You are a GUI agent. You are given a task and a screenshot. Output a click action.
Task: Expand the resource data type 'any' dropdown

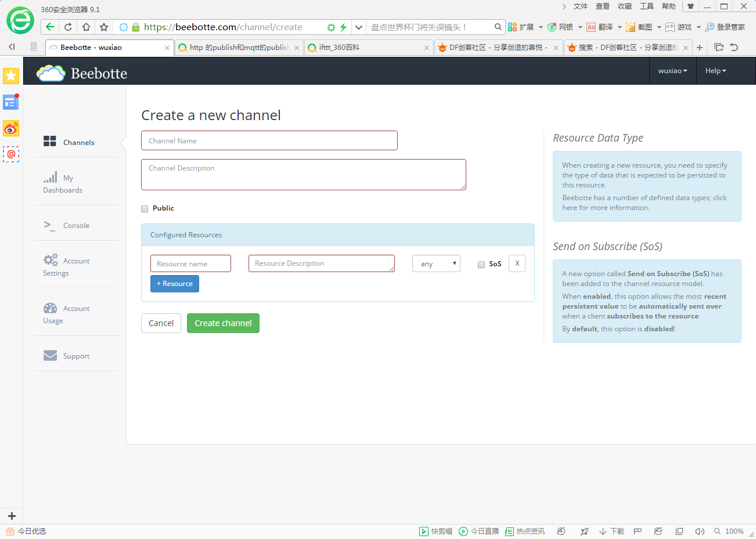click(436, 264)
